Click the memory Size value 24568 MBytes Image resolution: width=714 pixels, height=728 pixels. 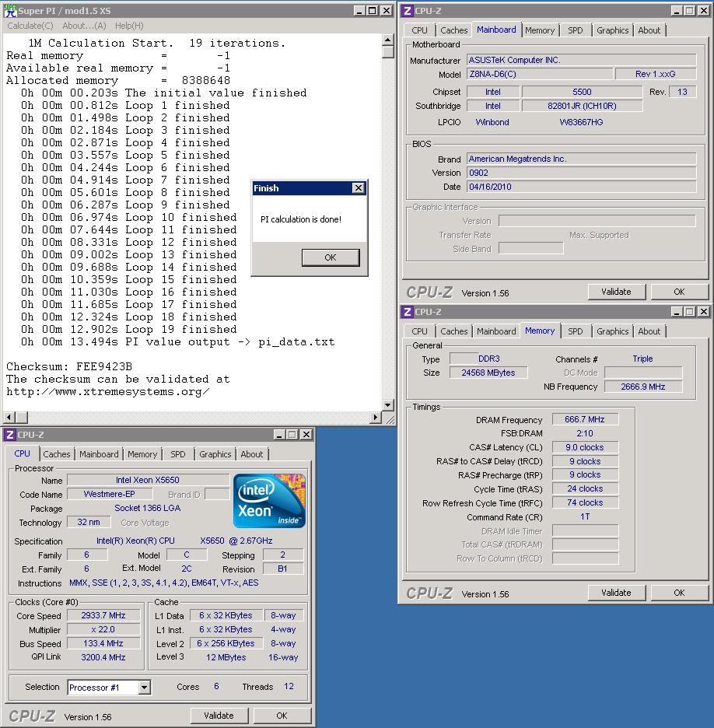click(x=488, y=373)
